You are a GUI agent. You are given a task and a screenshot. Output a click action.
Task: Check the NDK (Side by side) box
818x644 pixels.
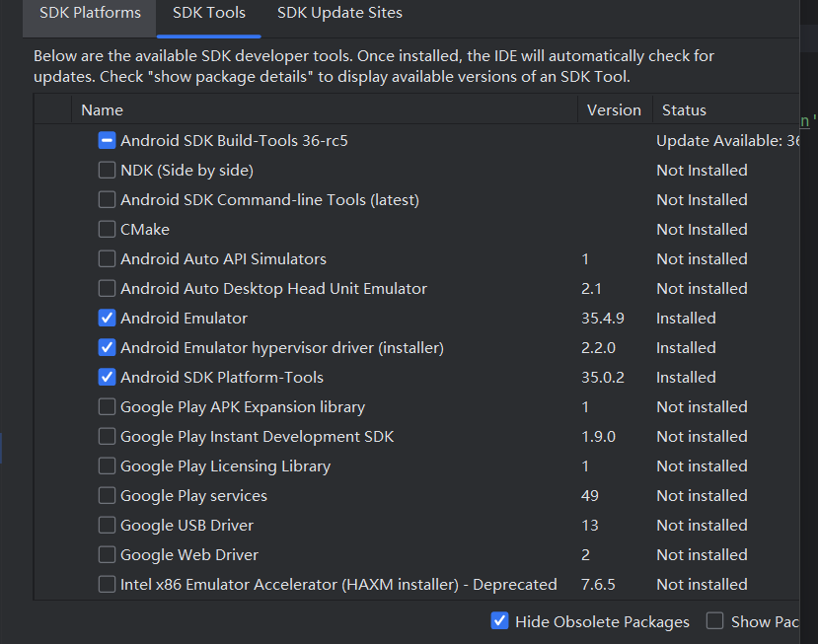(108, 171)
